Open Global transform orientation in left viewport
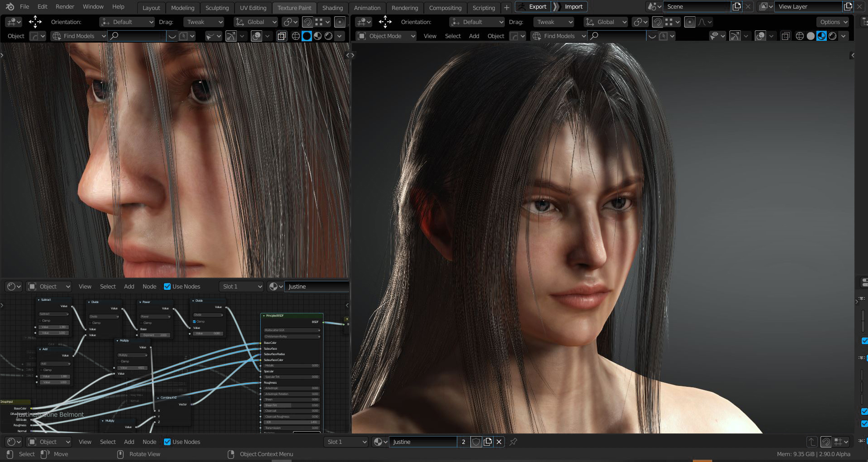868x462 pixels. pos(256,22)
